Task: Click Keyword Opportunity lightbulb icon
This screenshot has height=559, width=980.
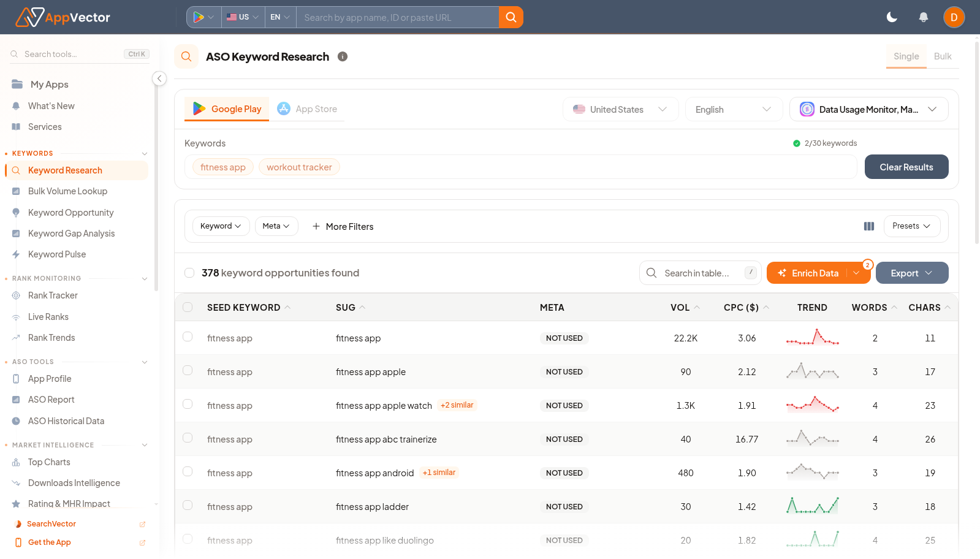Action: pos(16,213)
